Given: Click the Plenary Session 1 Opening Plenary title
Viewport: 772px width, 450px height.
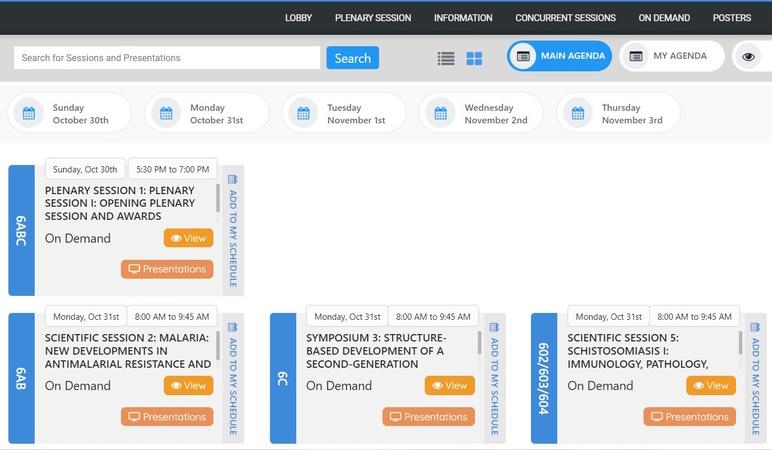Looking at the screenshot, I should (x=120, y=203).
